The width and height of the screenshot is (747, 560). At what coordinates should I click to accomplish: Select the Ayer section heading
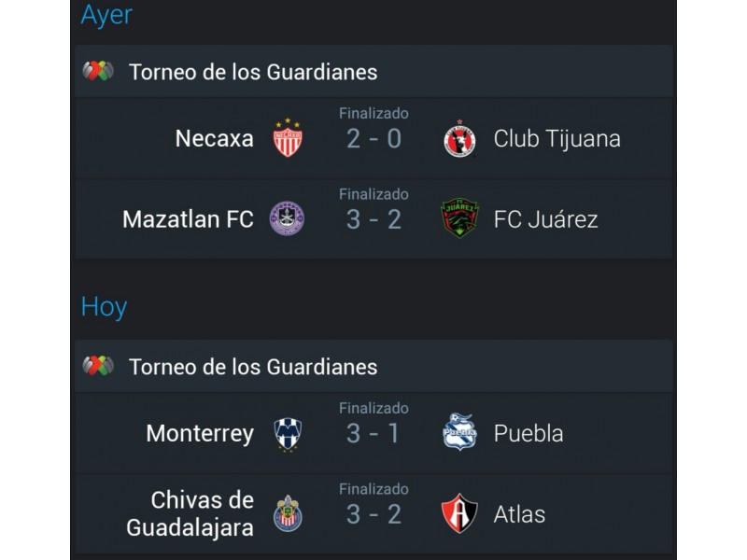tap(106, 15)
